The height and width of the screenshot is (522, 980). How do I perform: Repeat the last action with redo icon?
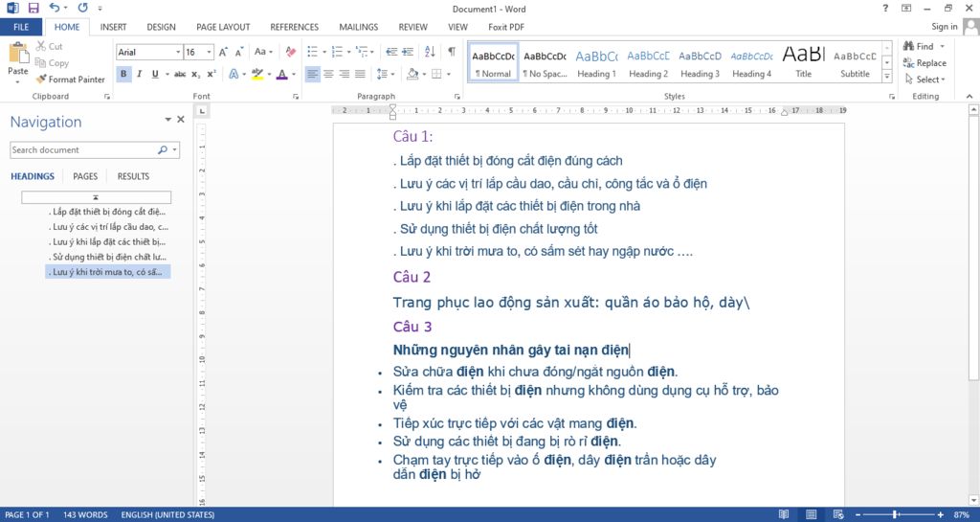(83, 8)
